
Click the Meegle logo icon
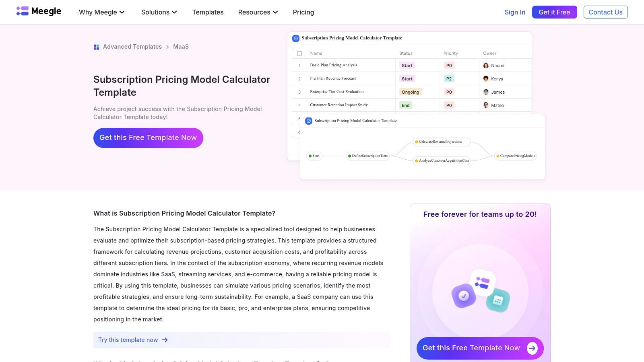(23, 11)
